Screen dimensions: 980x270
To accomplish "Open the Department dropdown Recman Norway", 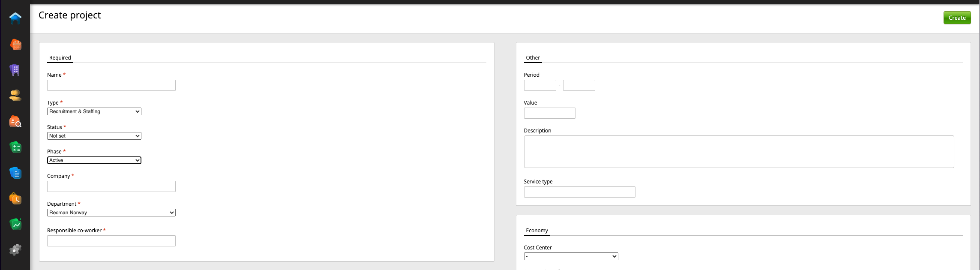I will coord(111,213).
